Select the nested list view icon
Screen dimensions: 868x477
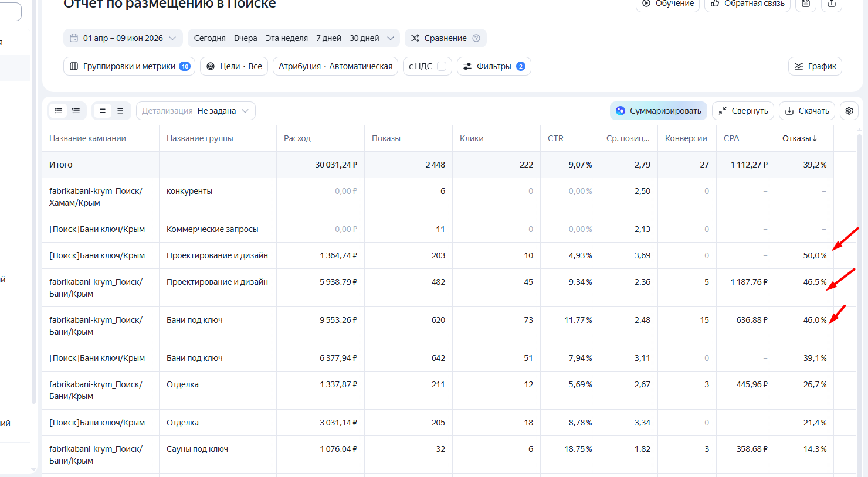76,111
